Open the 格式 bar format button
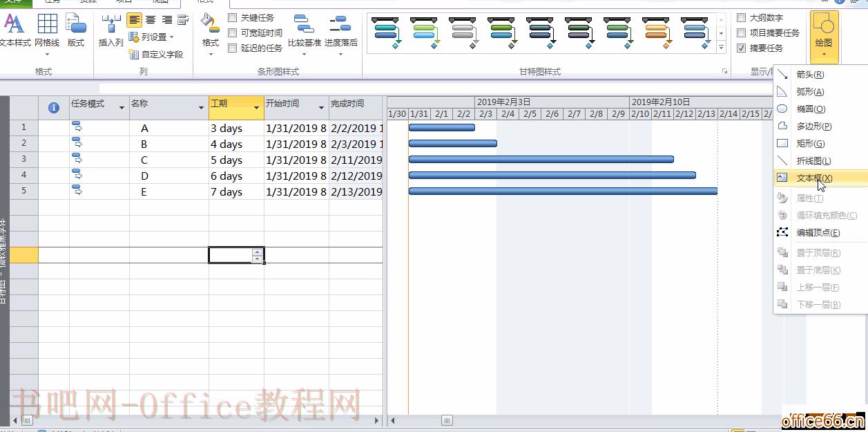This screenshot has width=868, height=432. [211, 35]
